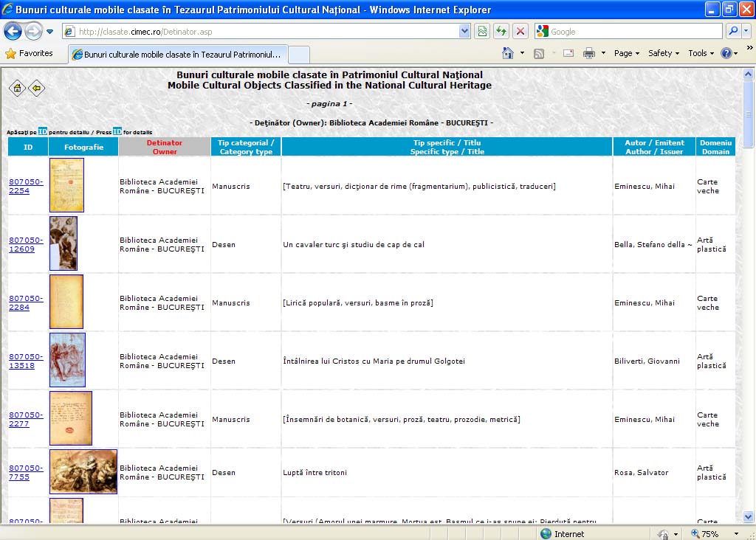Open the Page menu

click(x=626, y=53)
